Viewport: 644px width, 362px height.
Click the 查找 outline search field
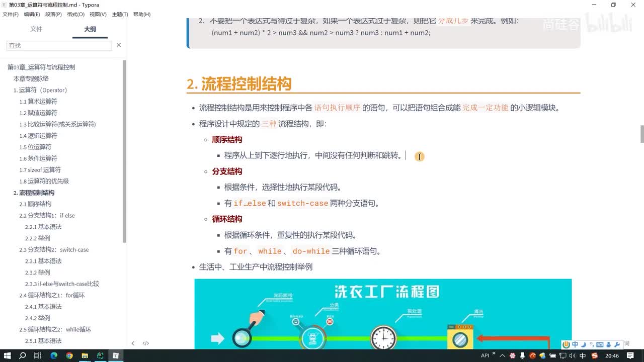click(59, 45)
